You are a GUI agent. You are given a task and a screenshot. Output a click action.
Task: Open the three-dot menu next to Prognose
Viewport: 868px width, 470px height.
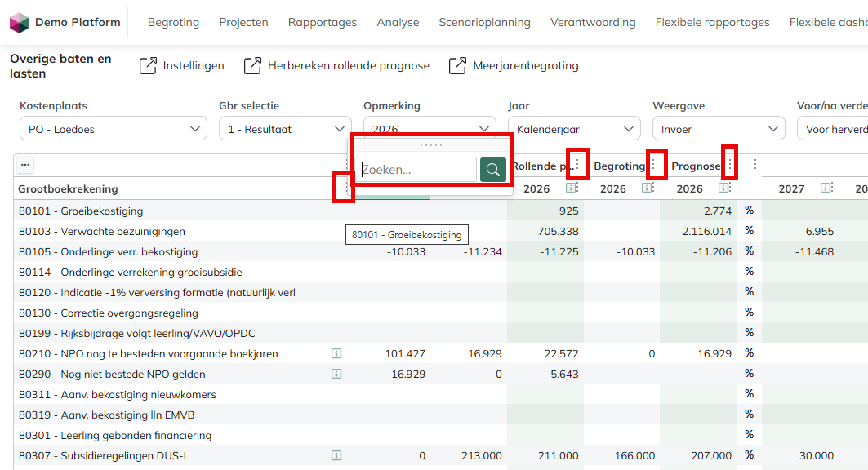point(730,164)
